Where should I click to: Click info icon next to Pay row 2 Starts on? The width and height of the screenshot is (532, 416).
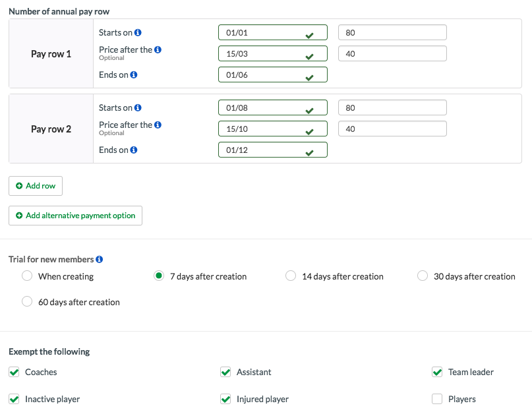[x=138, y=107]
